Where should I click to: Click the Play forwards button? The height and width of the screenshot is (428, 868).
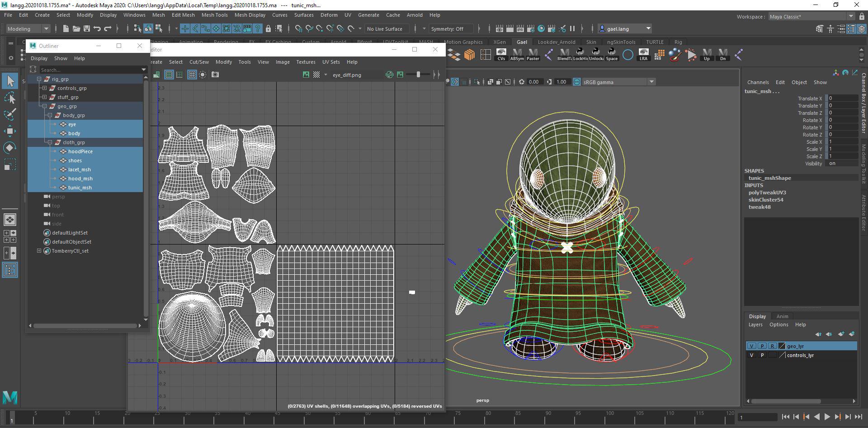(827, 417)
